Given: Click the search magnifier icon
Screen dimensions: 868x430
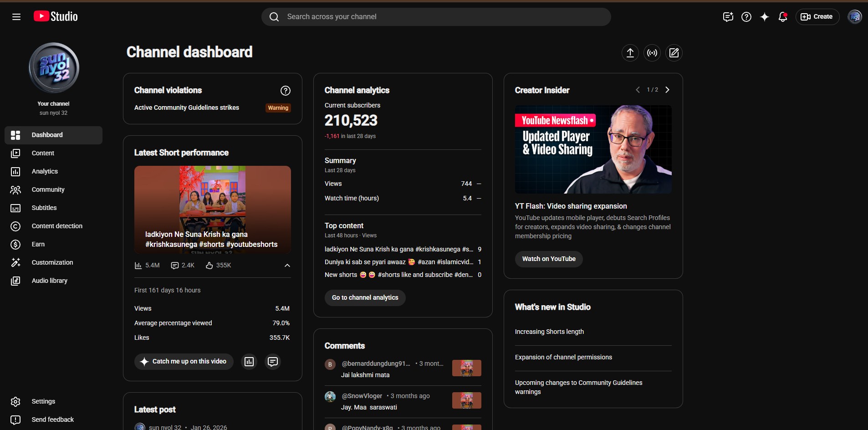Looking at the screenshot, I should pos(274,17).
